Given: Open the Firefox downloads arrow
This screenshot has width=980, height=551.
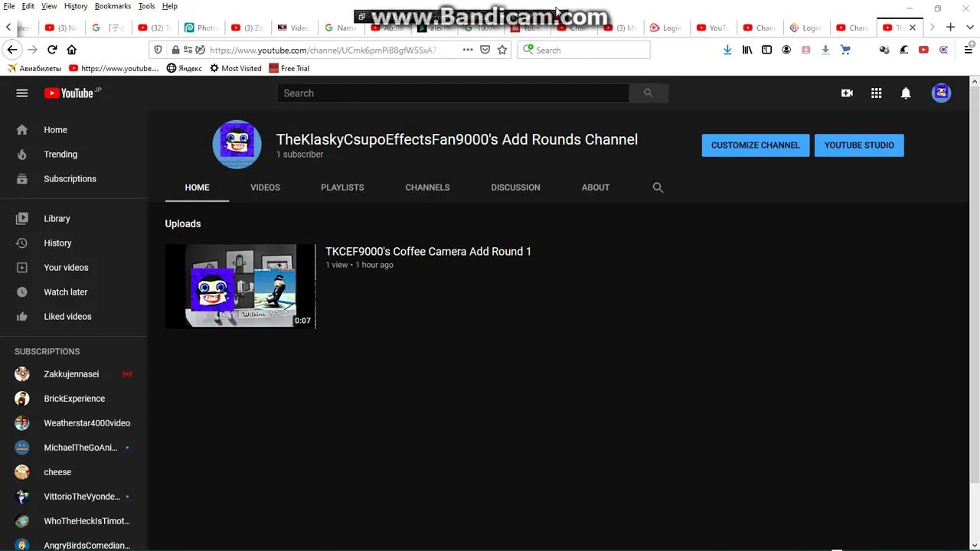Looking at the screenshot, I should pos(727,50).
